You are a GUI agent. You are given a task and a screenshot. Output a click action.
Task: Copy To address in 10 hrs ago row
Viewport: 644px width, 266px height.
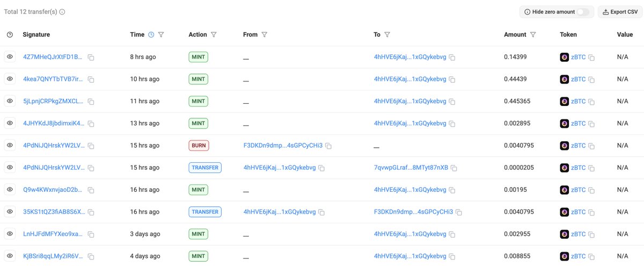point(452,80)
